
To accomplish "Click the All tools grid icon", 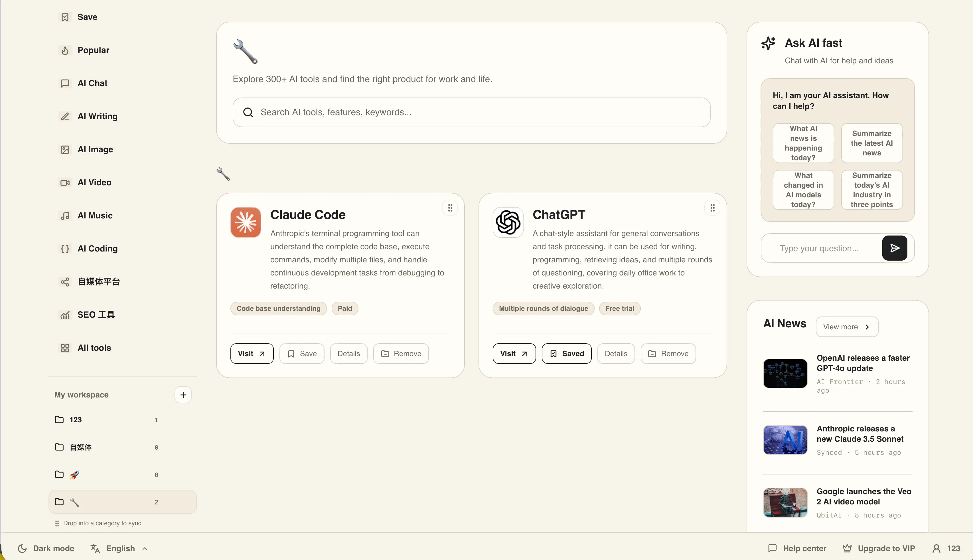I will pyautogui.click(x=65, y=348).
